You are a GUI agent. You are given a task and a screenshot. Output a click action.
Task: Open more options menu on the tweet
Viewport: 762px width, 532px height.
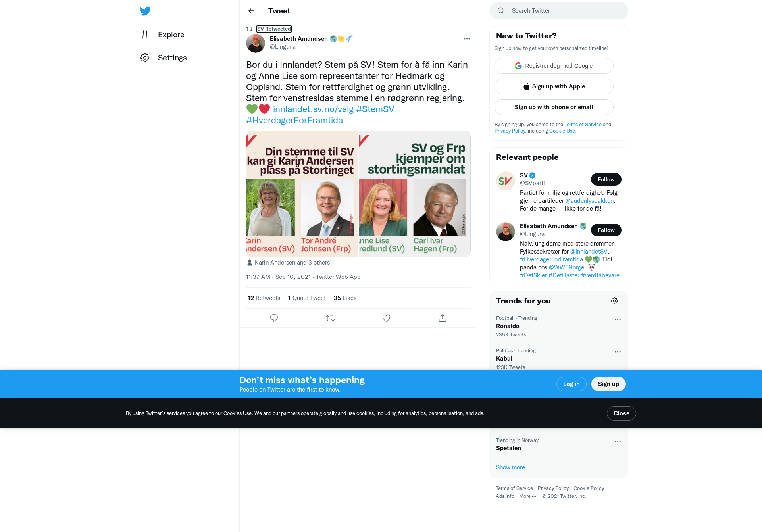point(467,39)
